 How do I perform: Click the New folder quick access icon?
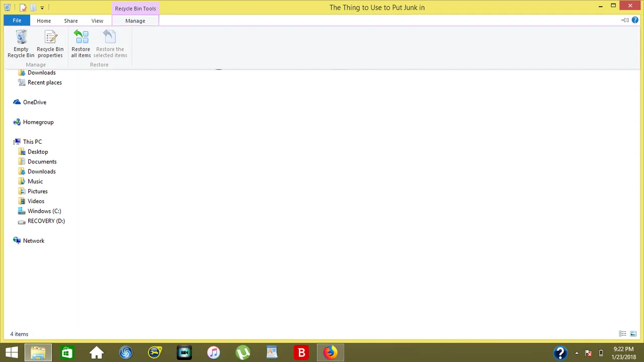(x=33, y=8)
